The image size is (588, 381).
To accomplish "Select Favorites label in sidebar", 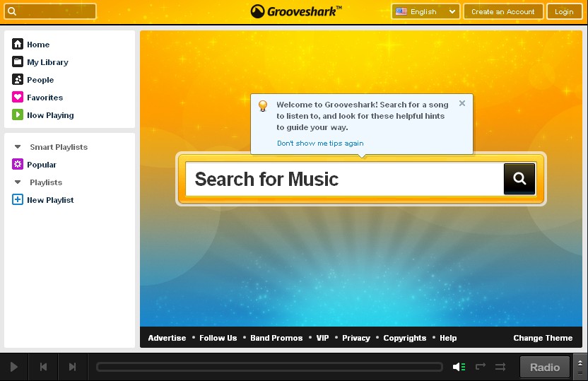I will click(x=45, y=98).
